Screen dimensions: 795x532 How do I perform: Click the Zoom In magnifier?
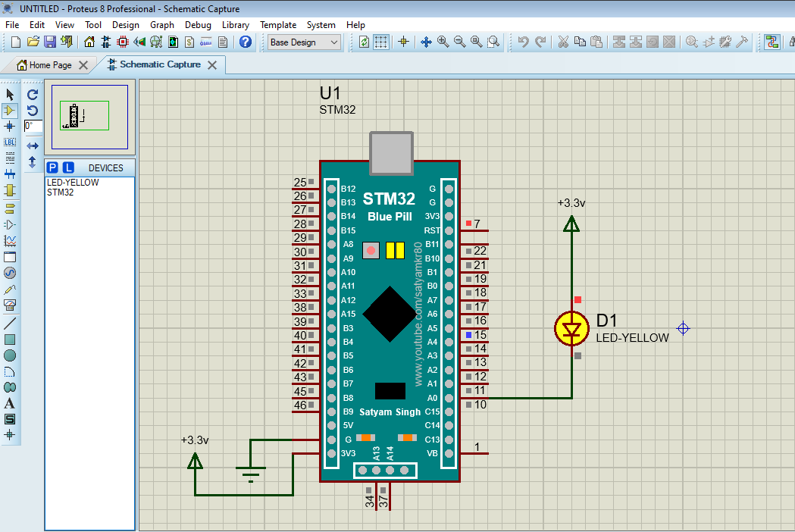click(x=443, y=42)
